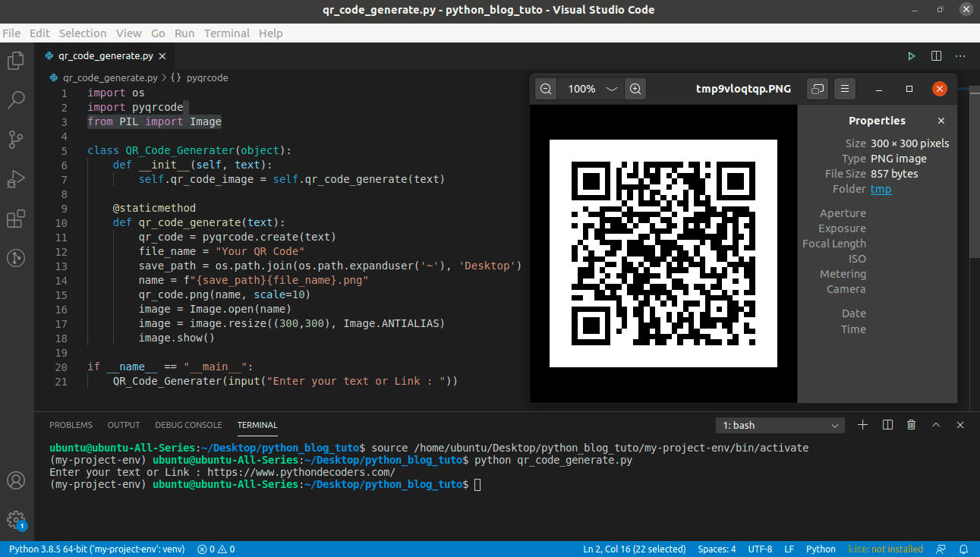The height and width of the screenshot is (557, 980).
Task: Click qr_code_generate.py in the breadcrumb
Action: [x=110, y=77]
